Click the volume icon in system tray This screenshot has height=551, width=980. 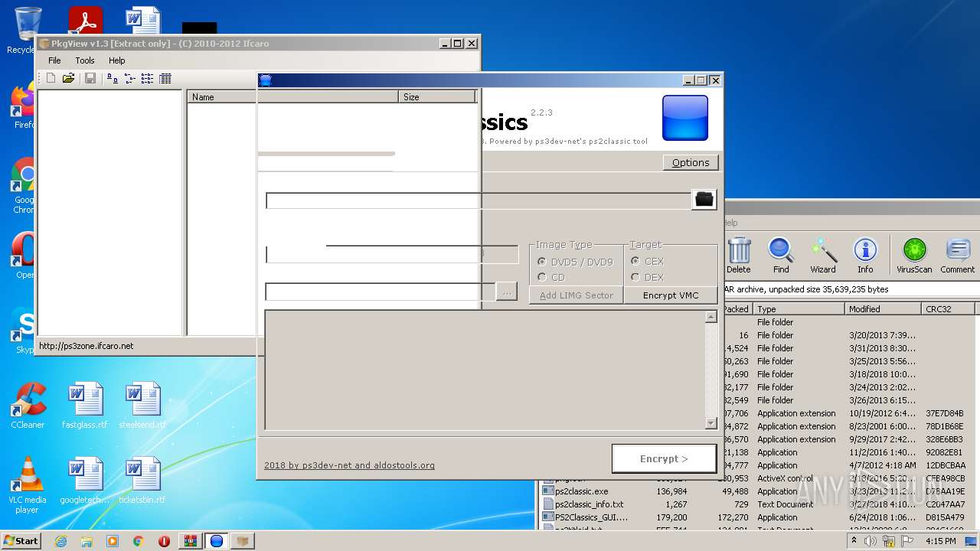(871, 541)
